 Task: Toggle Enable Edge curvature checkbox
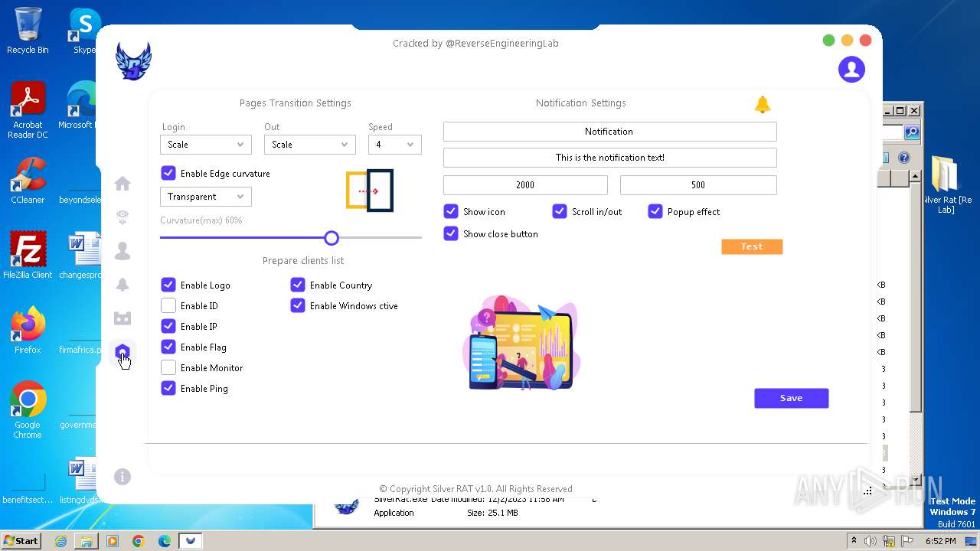pyautogui.click(x=168, y=174)
